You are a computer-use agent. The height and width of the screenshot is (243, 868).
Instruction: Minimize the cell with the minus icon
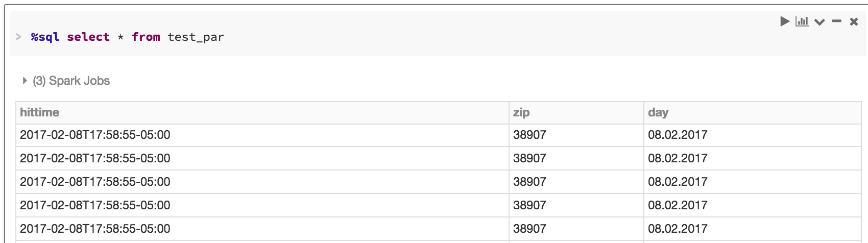[x=836, y=21]
